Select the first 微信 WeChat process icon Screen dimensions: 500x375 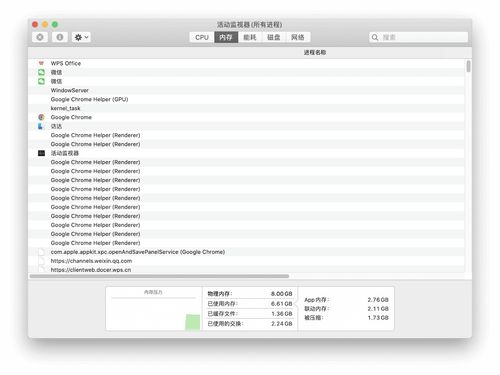[41, 72]
